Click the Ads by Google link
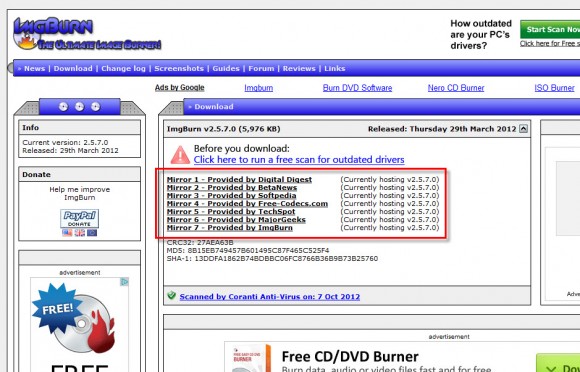580x372 pixels. (x=179, y=88)
